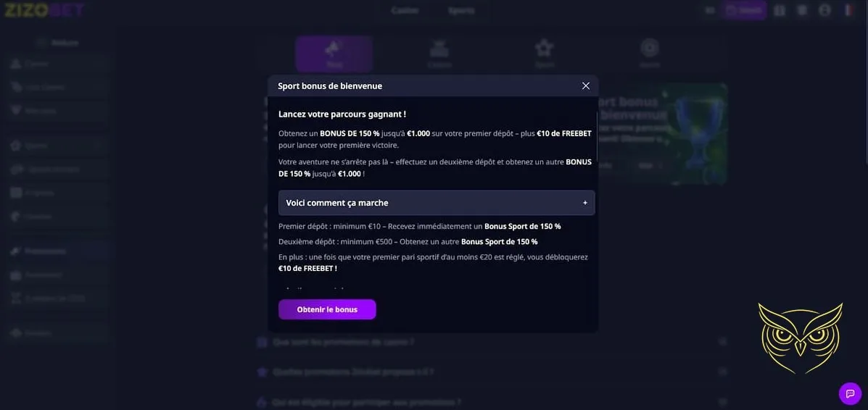Open the French flag language selector
This screenshot has height=410, width=868.
coord(848,10)
